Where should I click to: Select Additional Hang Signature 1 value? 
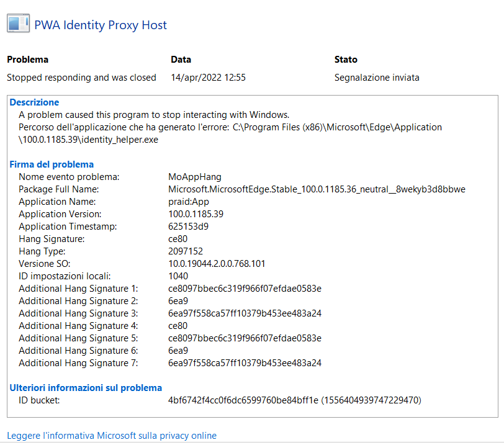click(245, 289)
